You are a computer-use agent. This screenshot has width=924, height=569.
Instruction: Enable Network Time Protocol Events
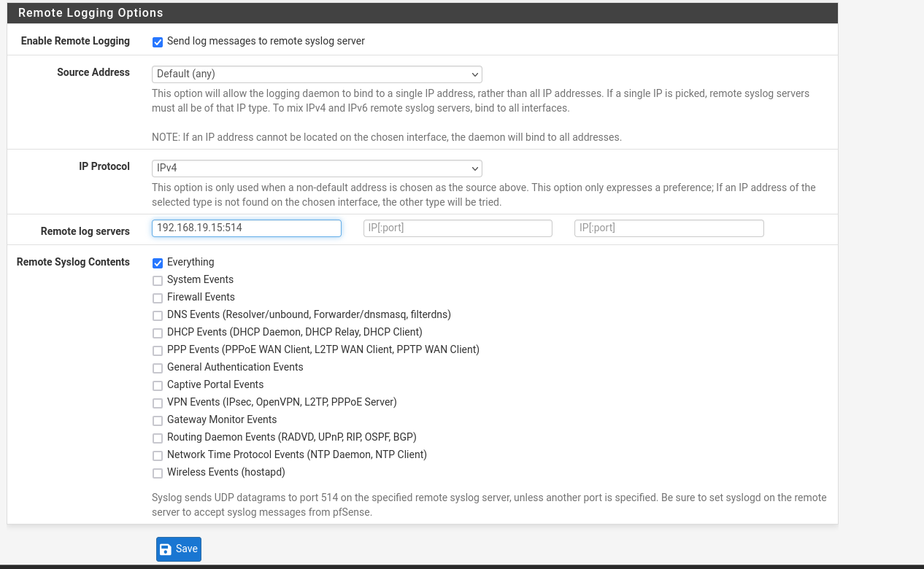[158, 456]
